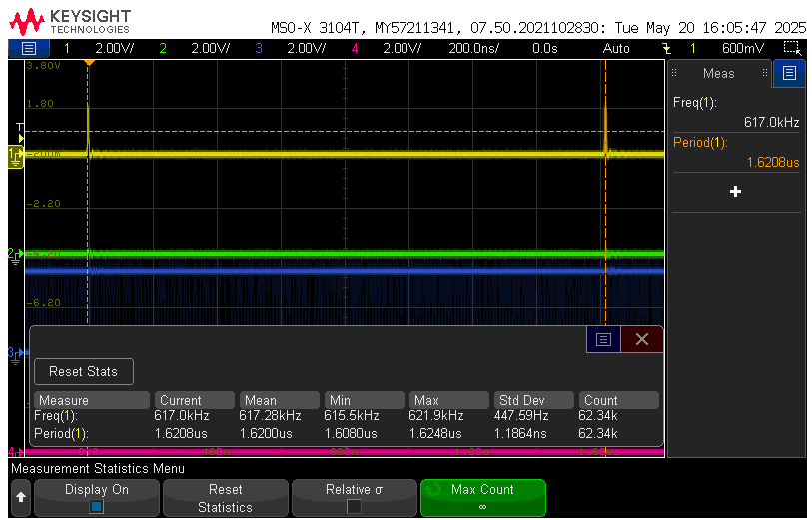The width and height of the screenshot is (812, 520).
Task: Click the channel 1 ground marker
Action: tap(16, 157)
